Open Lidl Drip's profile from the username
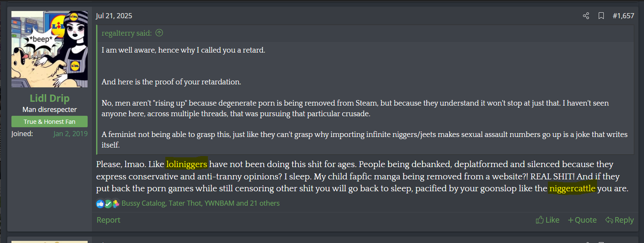Screen dimensions: 644x243 pyautogui.click(x=50, y=98)
